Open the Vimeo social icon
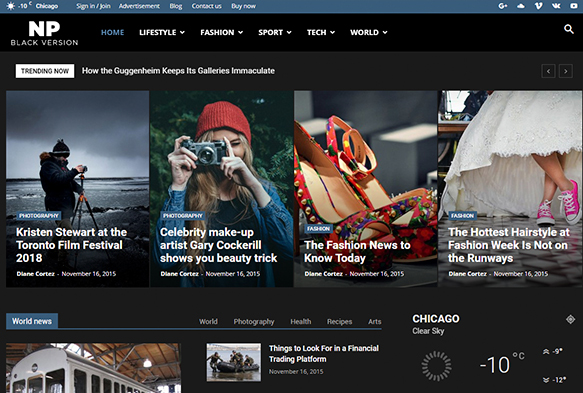Viewport: 583px width, 393px height. 538,6
